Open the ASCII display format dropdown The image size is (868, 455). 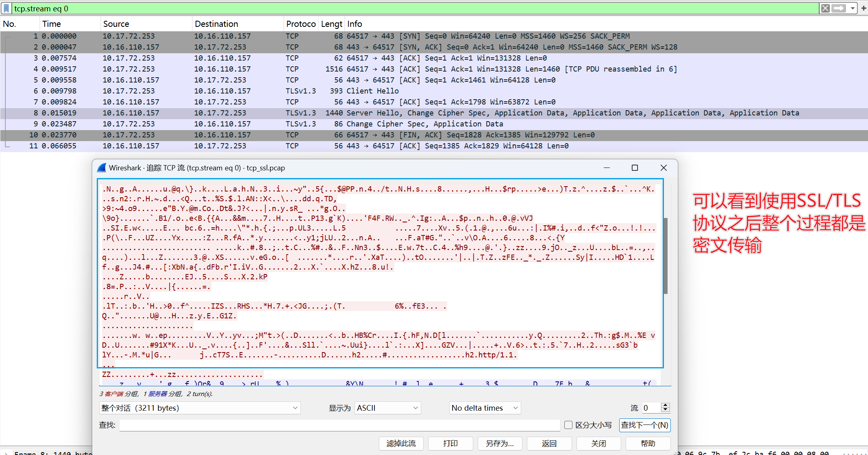pyautogui.click(x=387, y=408)
